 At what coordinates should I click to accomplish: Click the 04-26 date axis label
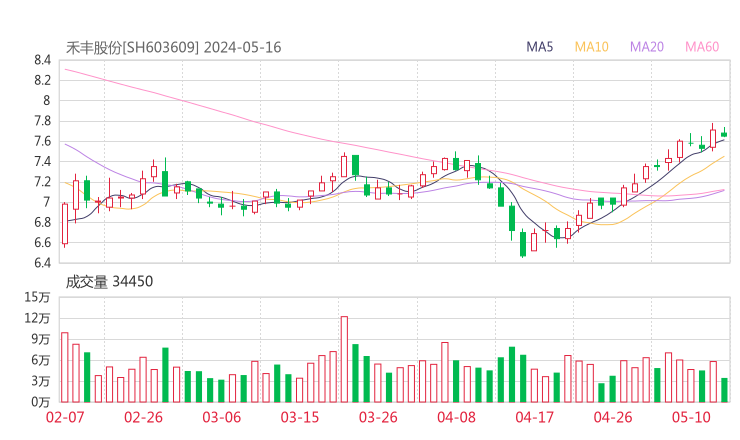pos(613,417)
